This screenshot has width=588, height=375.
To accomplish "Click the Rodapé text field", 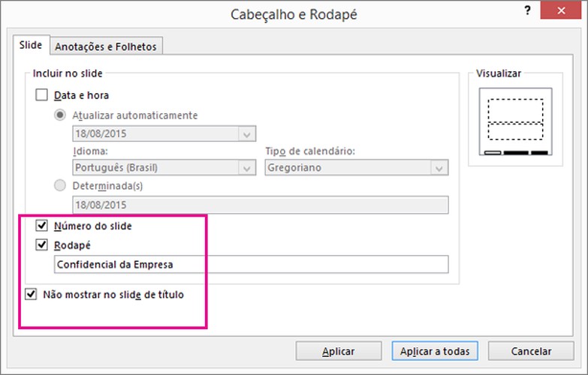I will click(251, 264).
